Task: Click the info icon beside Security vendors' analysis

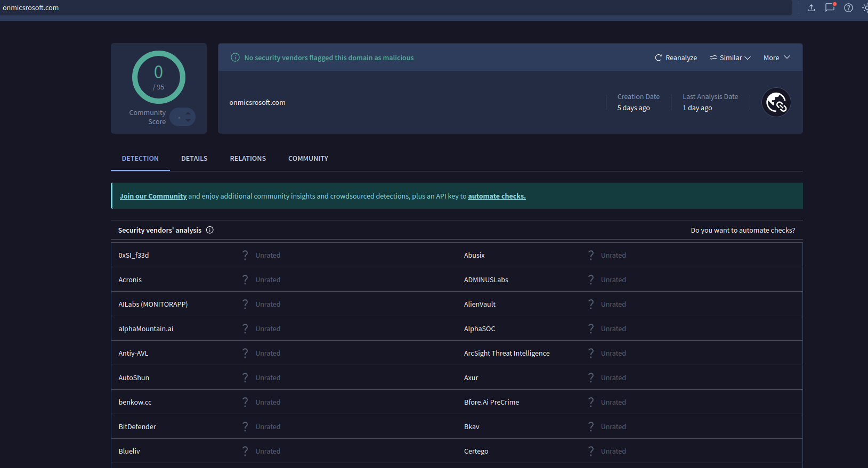Action: tap(210, 230)
